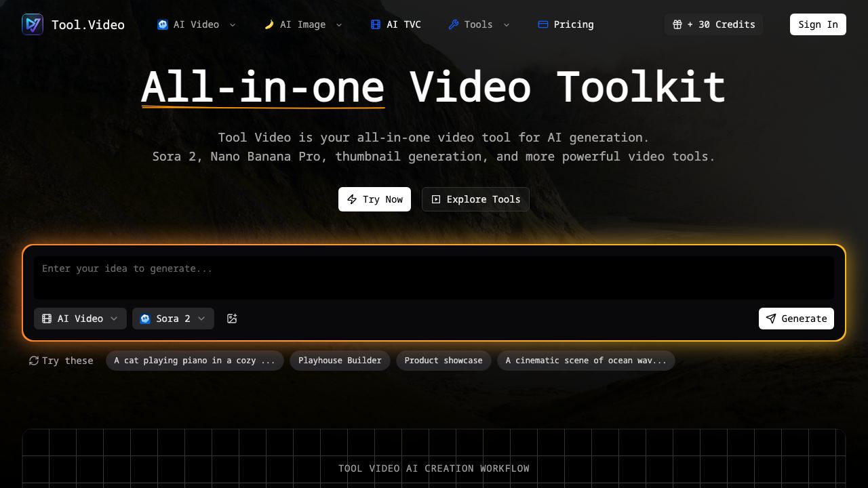Click the card icon beside Pricing

coord(543,24)
